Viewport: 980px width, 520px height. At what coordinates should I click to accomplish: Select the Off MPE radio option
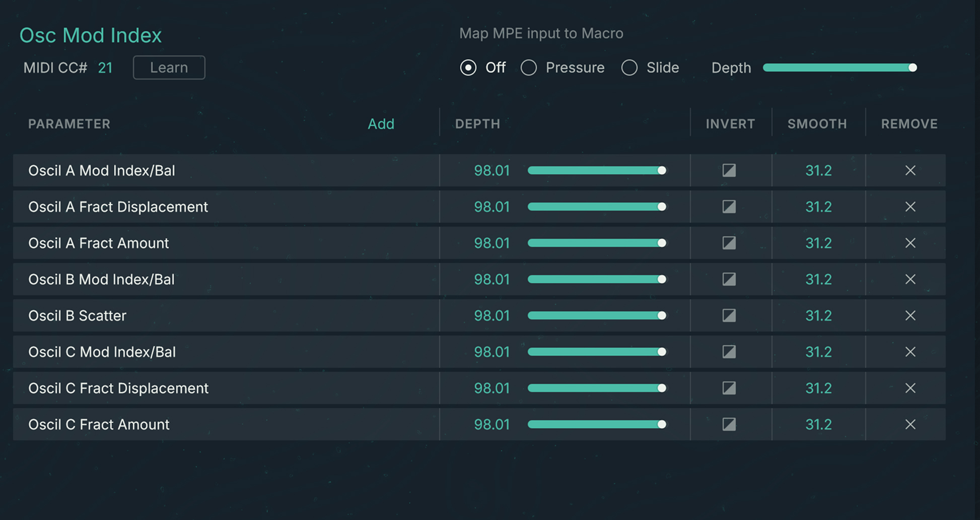coord(468,68)
